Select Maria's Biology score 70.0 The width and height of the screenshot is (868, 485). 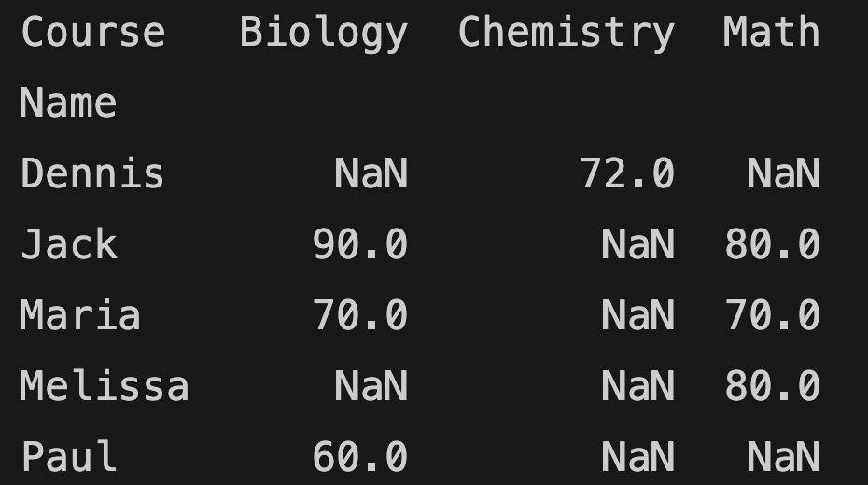(359, 315)
